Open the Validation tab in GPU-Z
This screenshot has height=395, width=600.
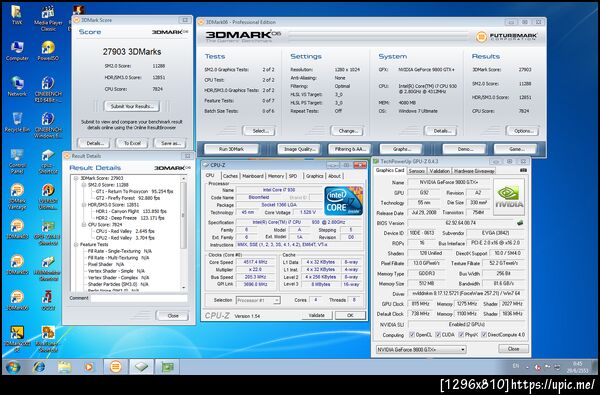tap(439, 171)
